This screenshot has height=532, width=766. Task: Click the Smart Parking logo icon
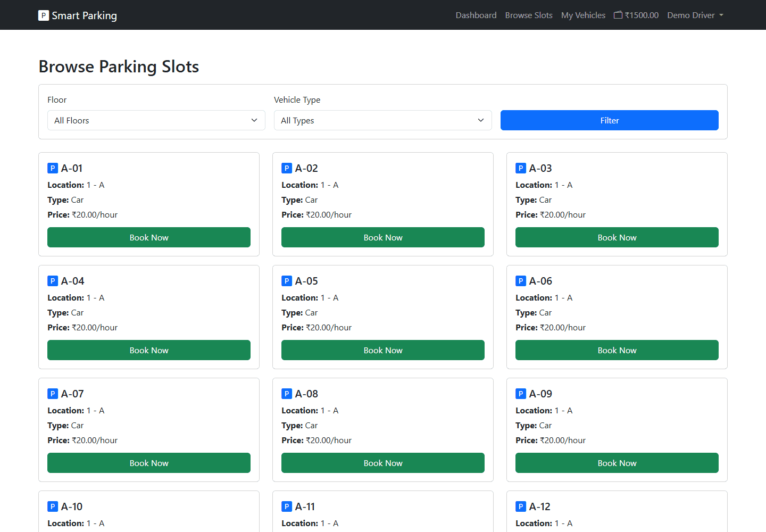pos(44,15)
